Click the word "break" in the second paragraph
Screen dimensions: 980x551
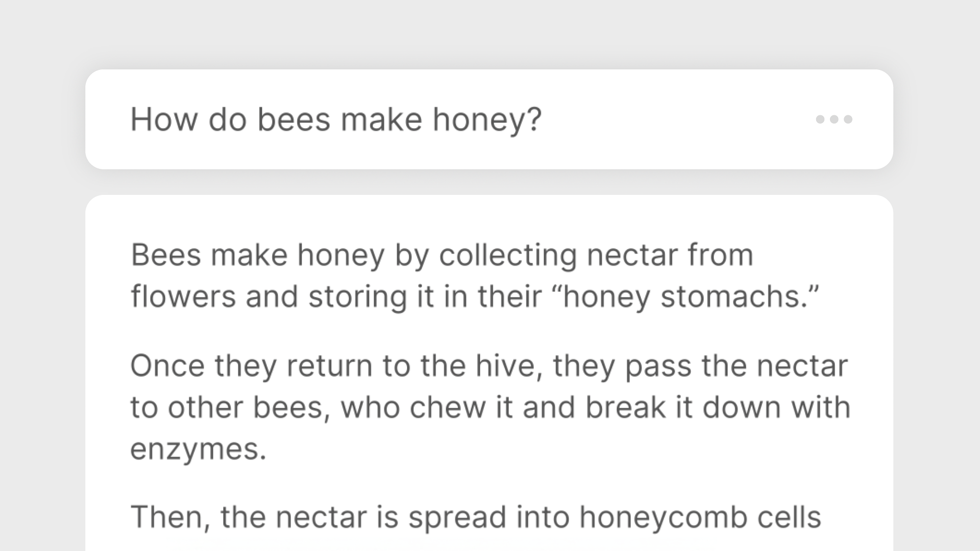coord(625,408)
